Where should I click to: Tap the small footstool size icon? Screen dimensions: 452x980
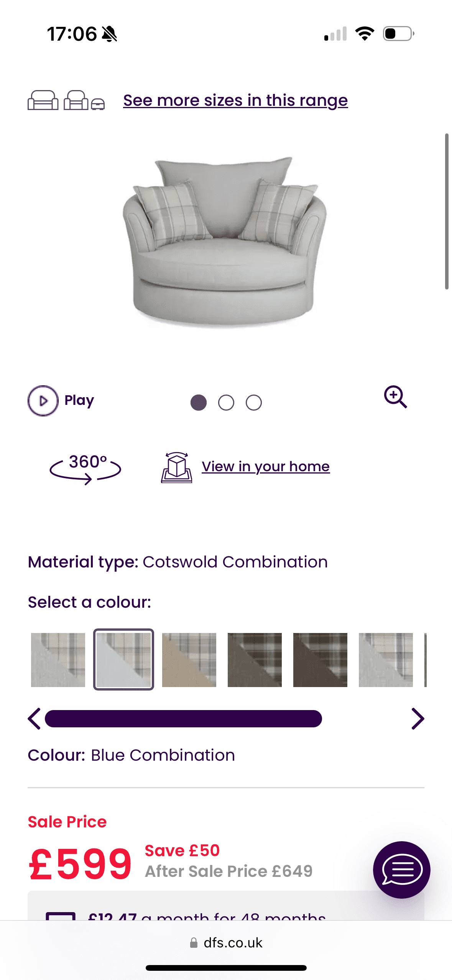click(x=98, y=104)
